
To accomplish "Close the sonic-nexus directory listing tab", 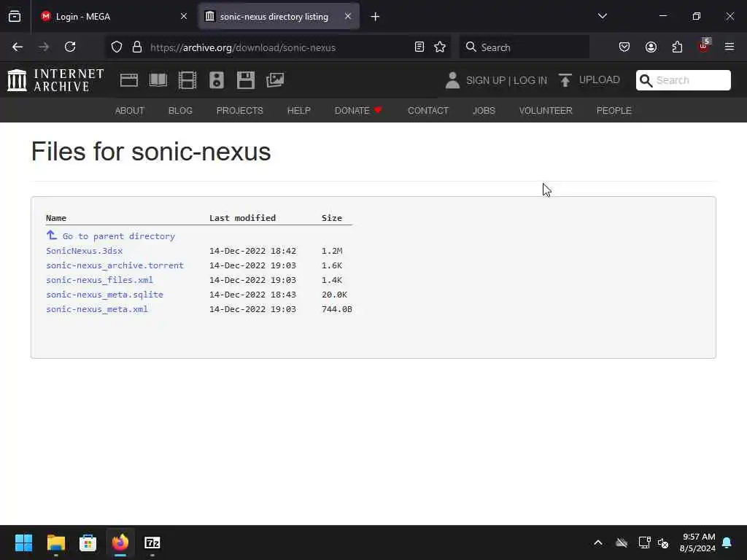I will coord(348,16).
